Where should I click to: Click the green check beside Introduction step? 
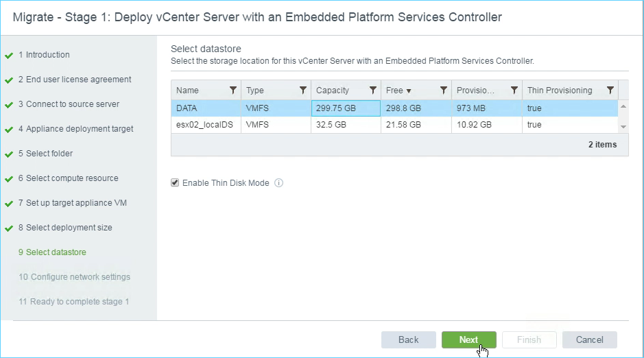coord(9,56)
